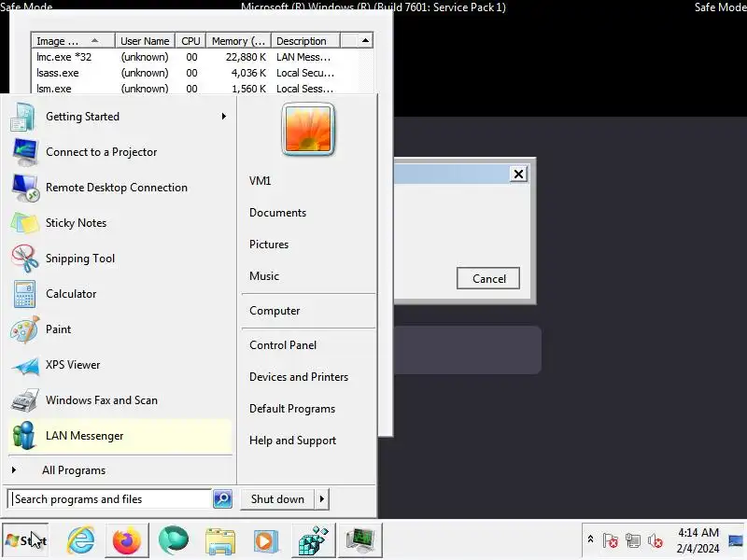
Task: Open the Calculator entry
Action: pyautogui.click(x=120, y=294)
